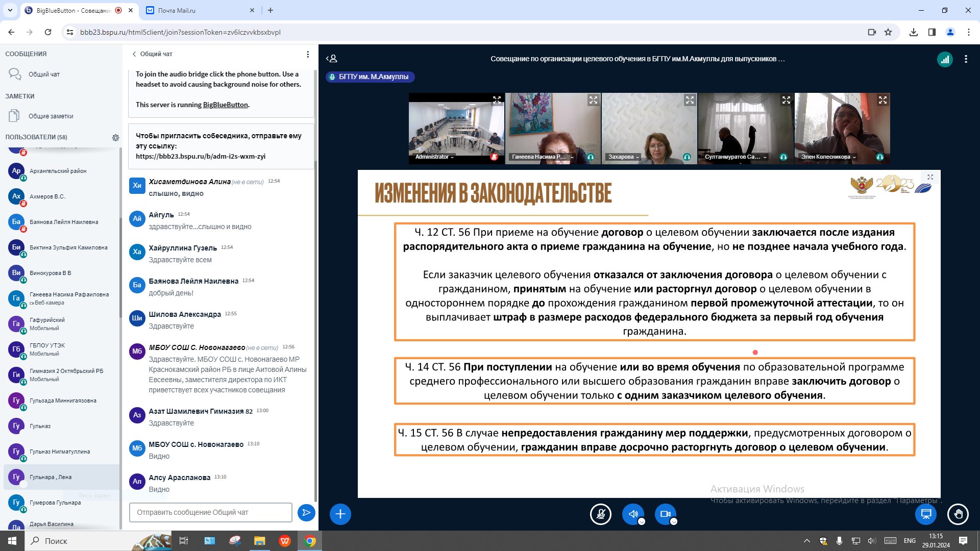Click the share screen icon

(925, 514)
